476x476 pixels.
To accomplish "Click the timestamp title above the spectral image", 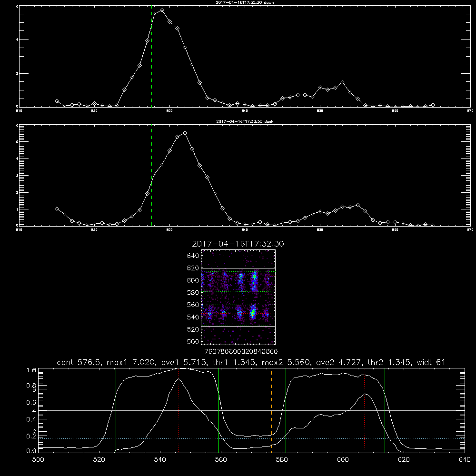I will pyautogui.click(x=238, y=244).
